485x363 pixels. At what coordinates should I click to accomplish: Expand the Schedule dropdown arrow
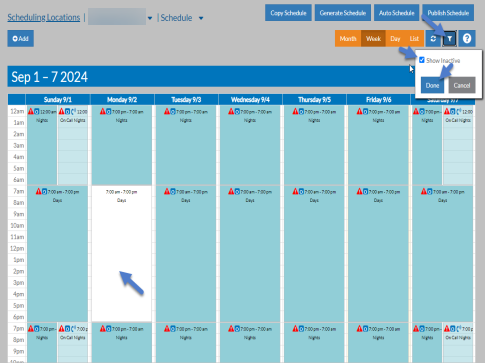tap(201, 18)
